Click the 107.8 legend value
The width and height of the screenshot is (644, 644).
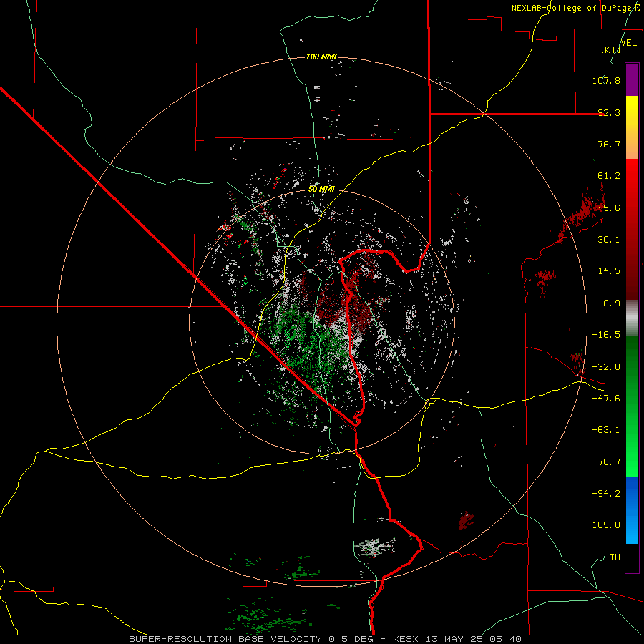pyautogui.click(x=606, y=80)
